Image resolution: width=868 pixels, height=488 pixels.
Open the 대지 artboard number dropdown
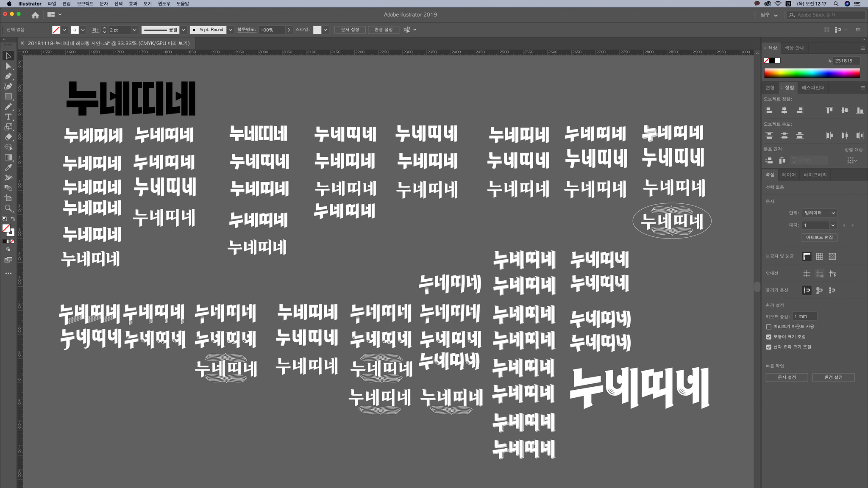click(833, 225)
